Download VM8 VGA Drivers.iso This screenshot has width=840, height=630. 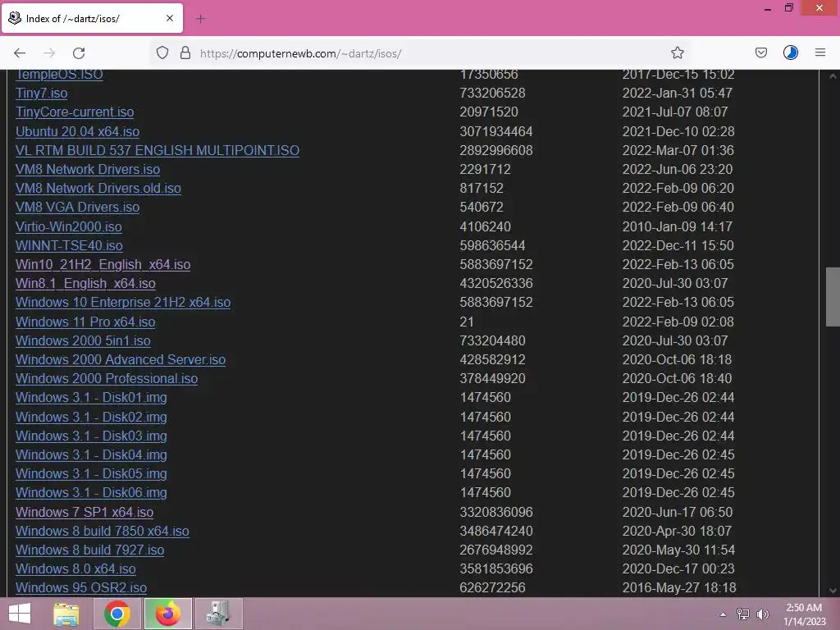78,208
